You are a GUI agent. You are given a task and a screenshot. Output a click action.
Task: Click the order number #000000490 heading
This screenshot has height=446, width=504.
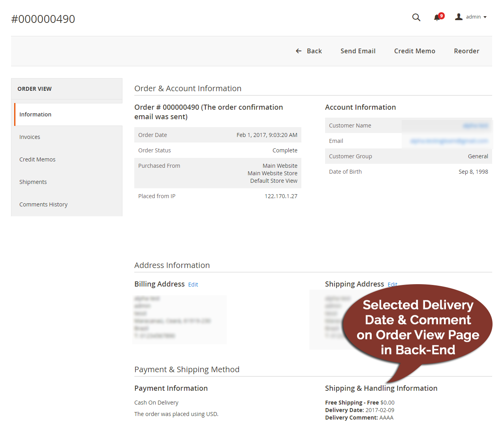43,19
